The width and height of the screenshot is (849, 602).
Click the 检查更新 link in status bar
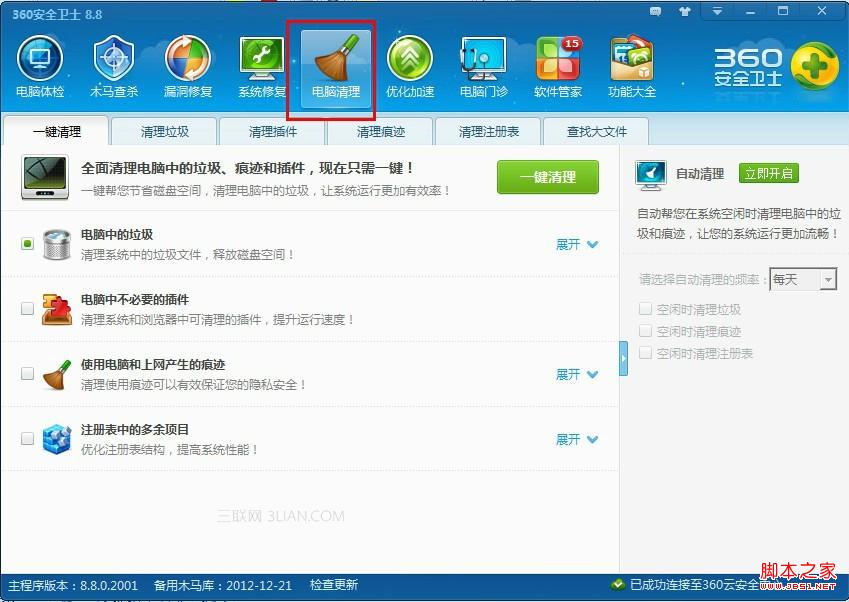click(333, 585)
